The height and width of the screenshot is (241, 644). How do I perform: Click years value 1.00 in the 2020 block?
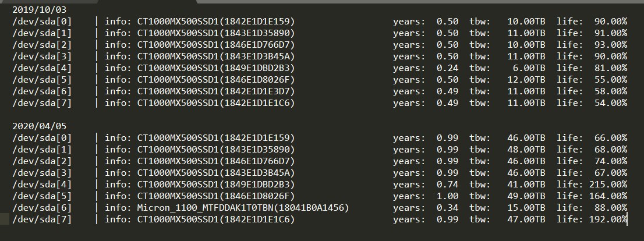tap(447, 196)
